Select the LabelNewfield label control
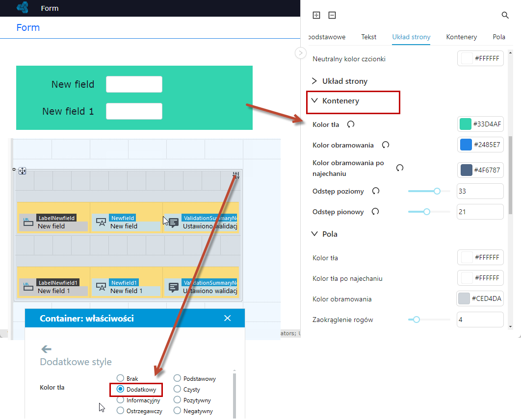Viewport: 521px width, 420px height. [x=53, y=222]
